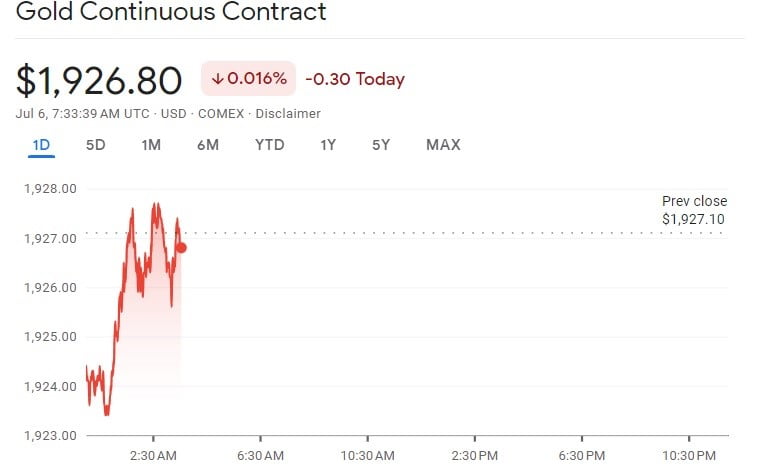Click the -0.30 Today change text
Viewport: 764px width, 475px height.
click(x=354, y=79)
